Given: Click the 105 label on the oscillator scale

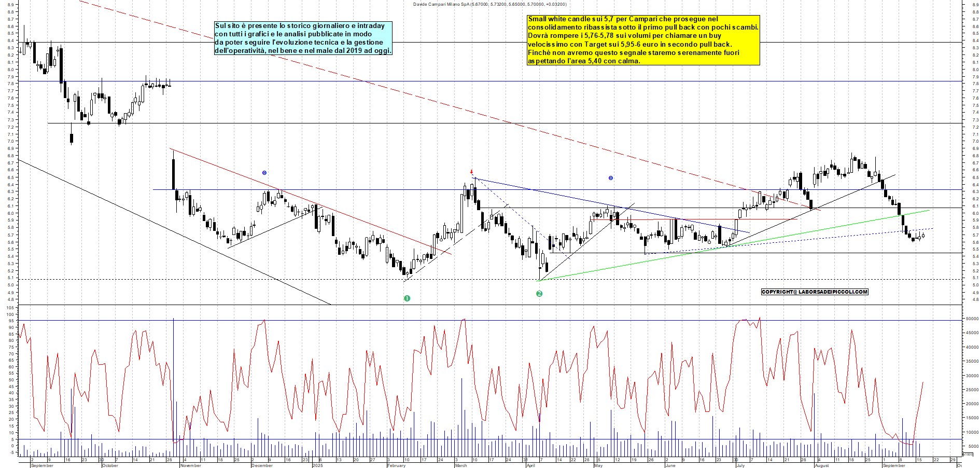Looking at the screenshot, I should (10, 308).
